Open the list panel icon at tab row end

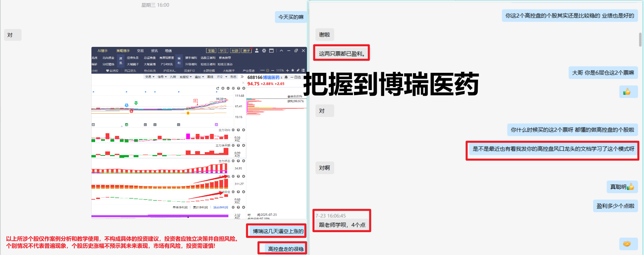pos(303,70)
